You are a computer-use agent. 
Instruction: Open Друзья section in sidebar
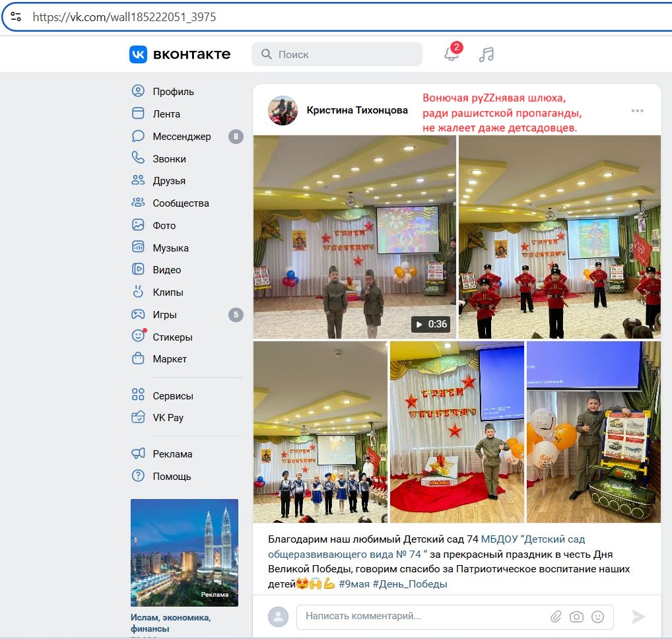[x=169, y=181]
